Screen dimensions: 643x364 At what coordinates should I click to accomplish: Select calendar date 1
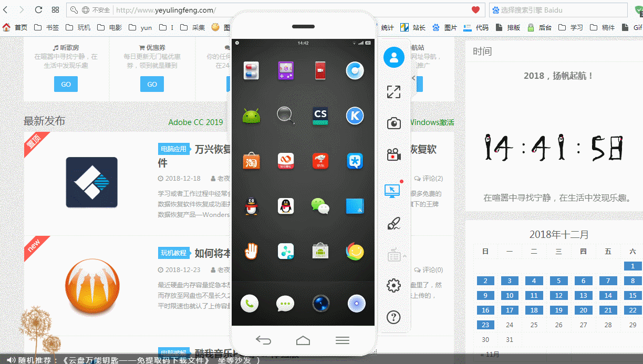coord(632,266)
